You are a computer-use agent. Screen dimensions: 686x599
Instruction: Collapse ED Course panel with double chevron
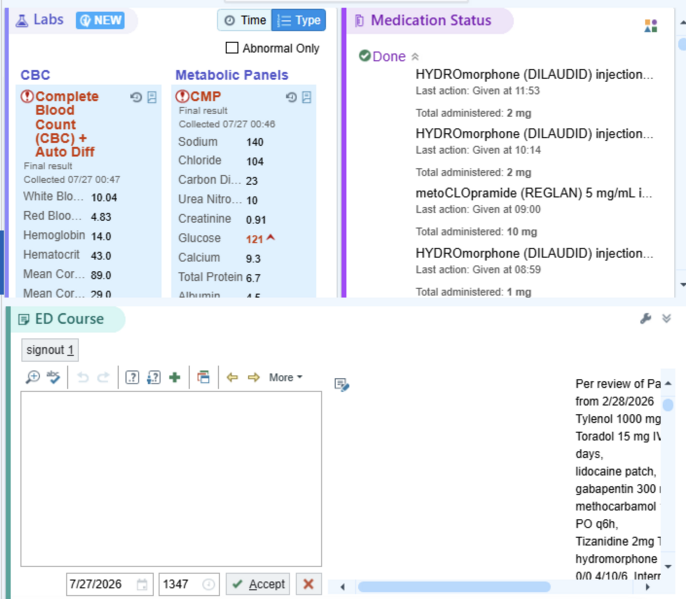pyautogui.click(x=666, y=319)
